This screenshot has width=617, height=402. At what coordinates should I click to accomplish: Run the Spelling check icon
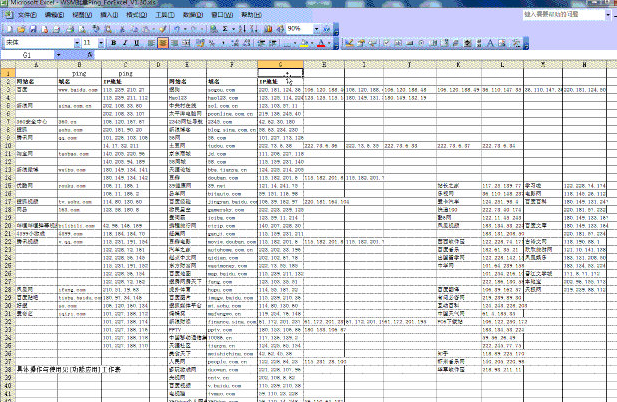click(x=96, y=29)
